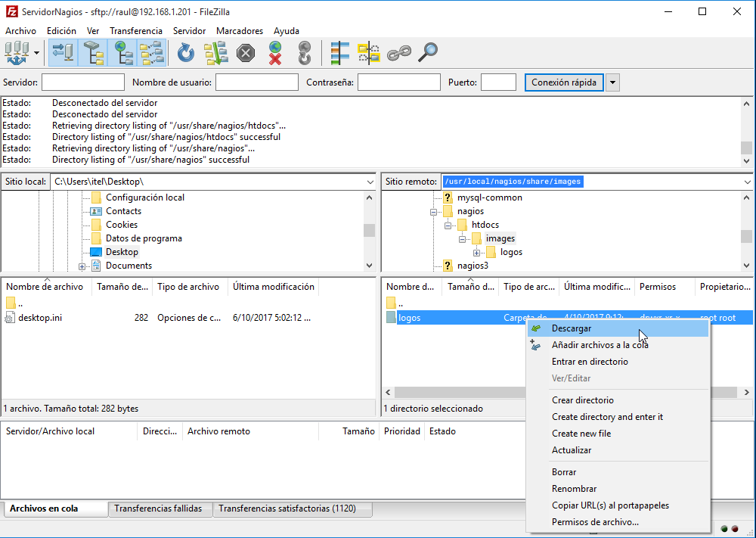The height and width of the screenshot is (538, 756).
Task: Expand the Documents folder in local tree
Action: 82,266
